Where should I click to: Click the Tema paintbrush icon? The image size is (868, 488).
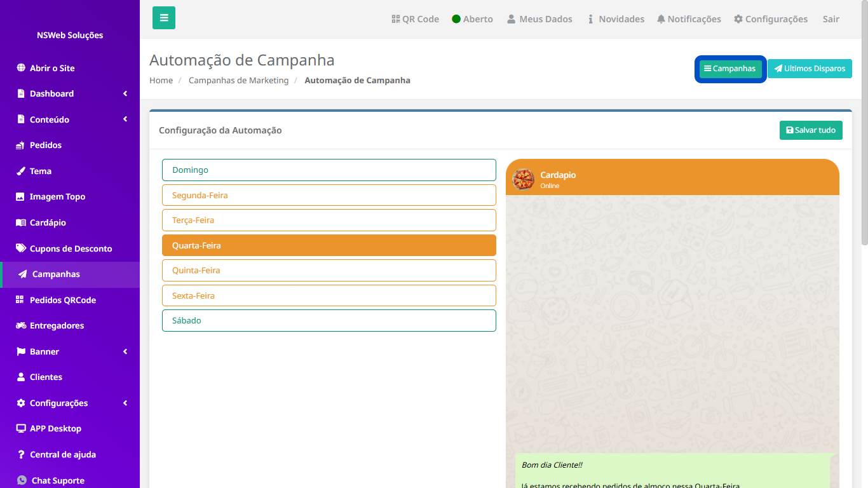click(x=20, y=171)
